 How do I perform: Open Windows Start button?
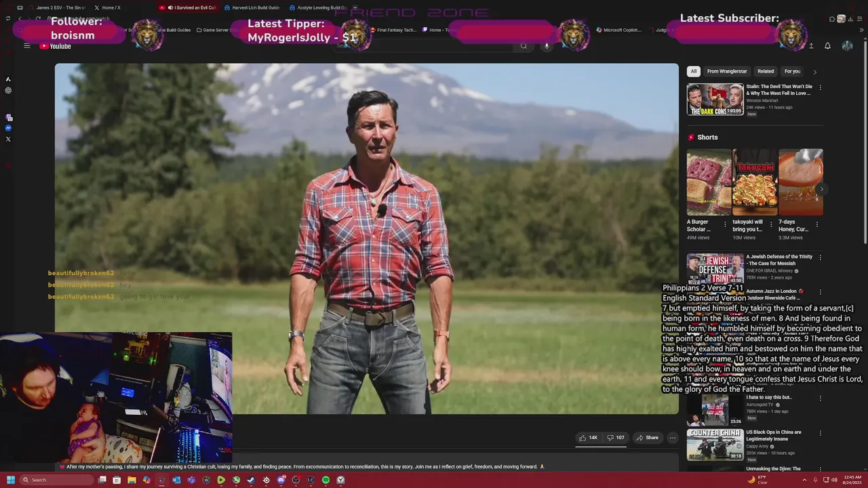pyautogui.click(x=11, y=480)
